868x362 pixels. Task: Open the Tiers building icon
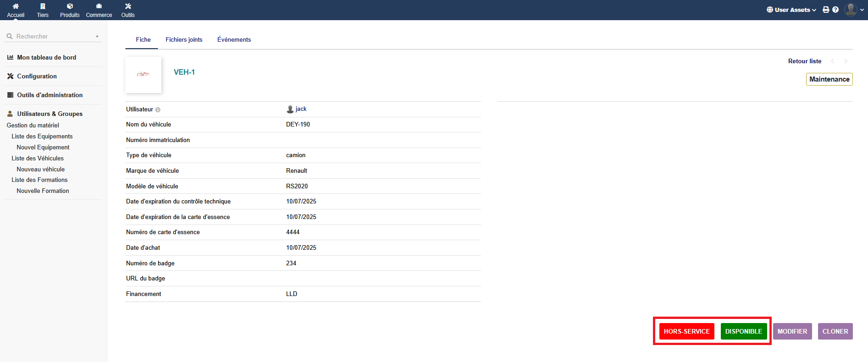point(43,6)
